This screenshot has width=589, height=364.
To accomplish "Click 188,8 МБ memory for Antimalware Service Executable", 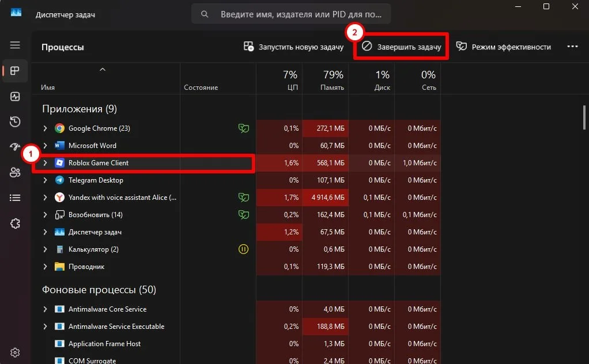I will coord(331,327).
